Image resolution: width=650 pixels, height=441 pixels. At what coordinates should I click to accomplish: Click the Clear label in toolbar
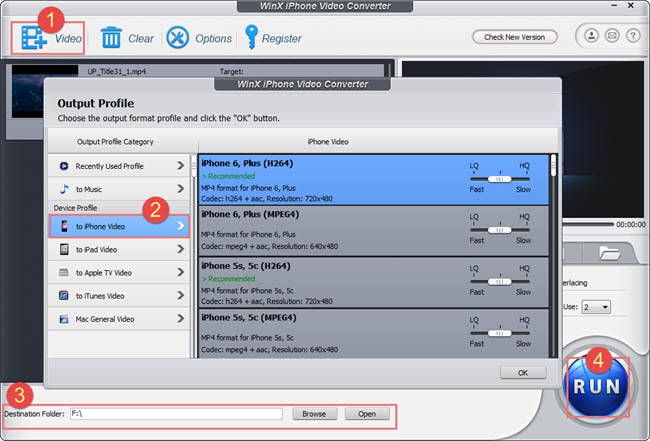click(141, 39)
